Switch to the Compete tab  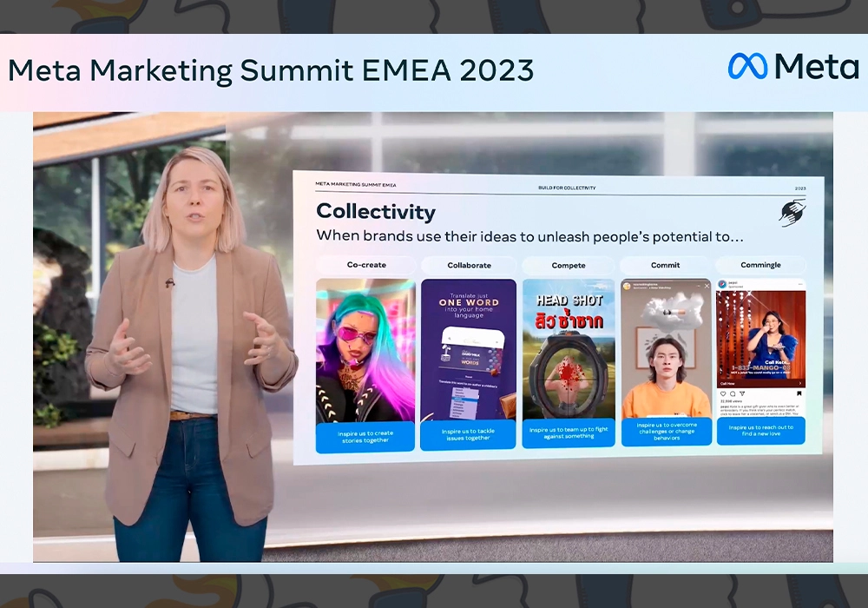tap(569, 265)
